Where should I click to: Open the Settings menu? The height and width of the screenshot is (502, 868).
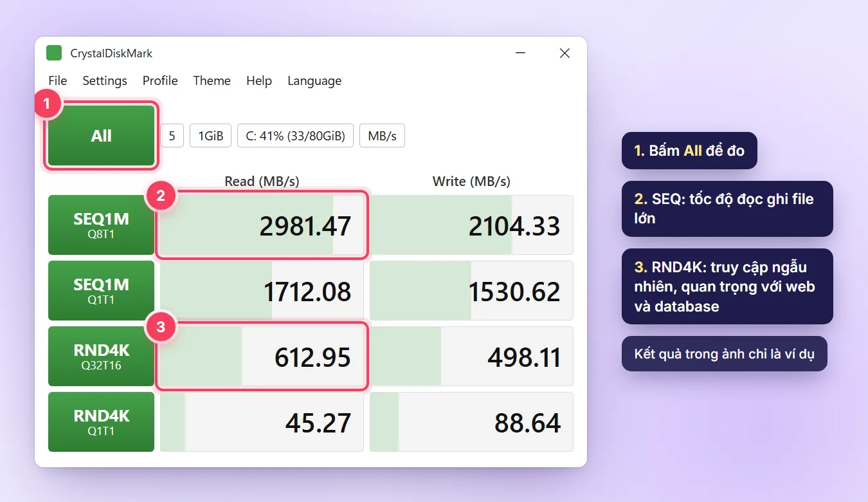point(105,80)
